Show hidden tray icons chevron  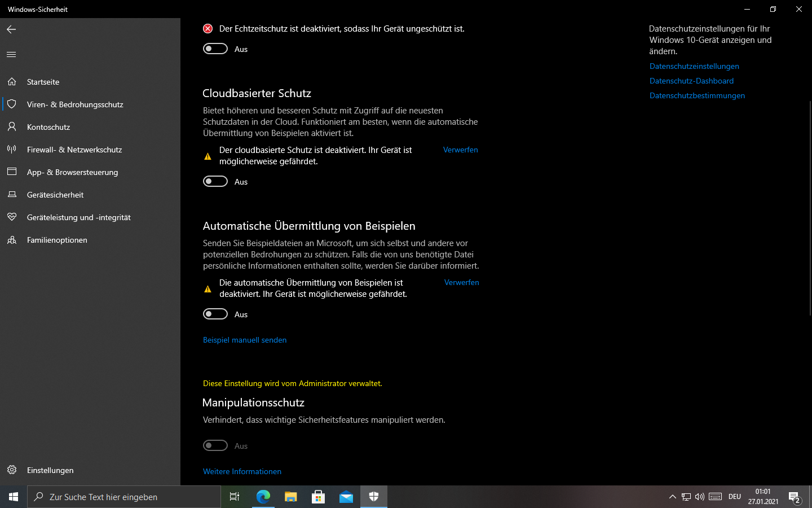[x=672, y=497]
